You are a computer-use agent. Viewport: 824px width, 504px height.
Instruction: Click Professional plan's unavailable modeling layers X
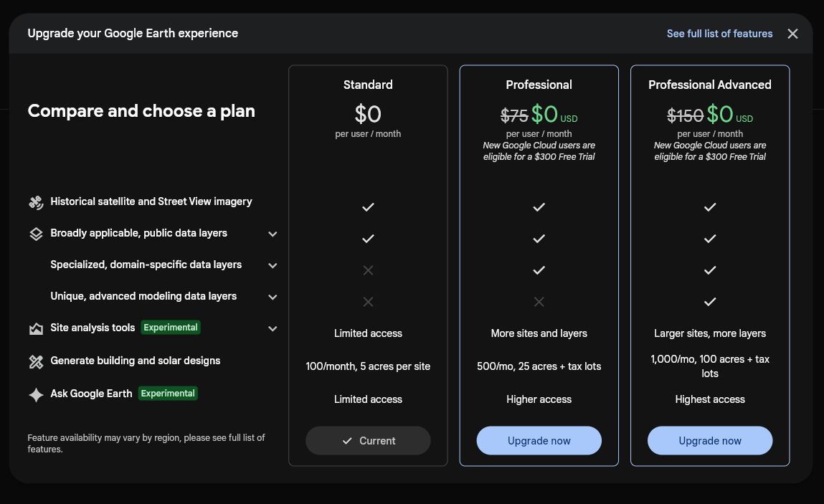539,302
